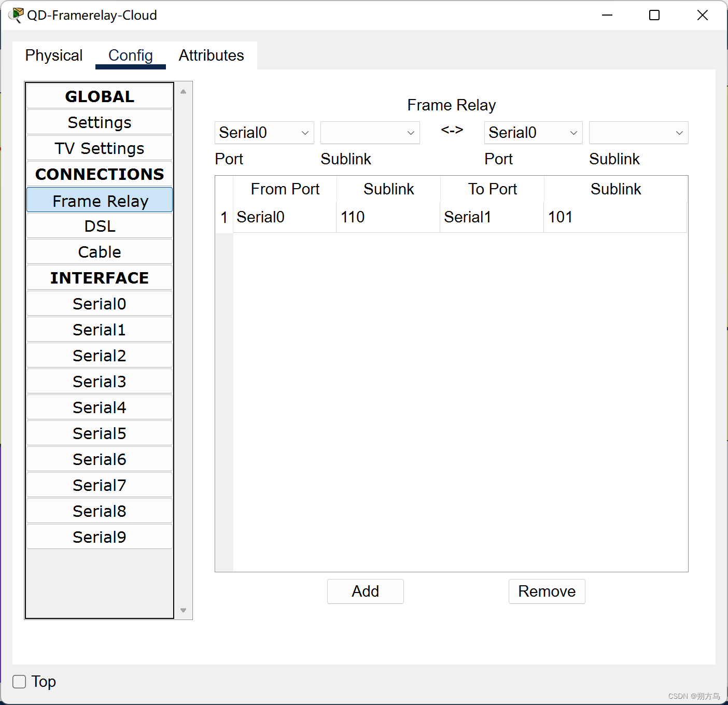The height and width of the screenshot is (705, 728).
Task: Open the Serial0 interface settings
Action: [100, 304]
